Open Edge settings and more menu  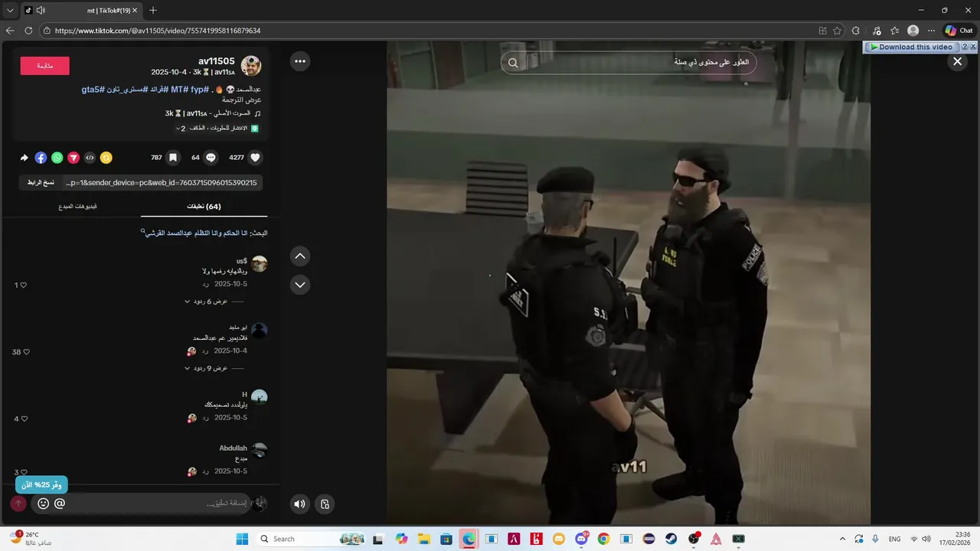931,31
